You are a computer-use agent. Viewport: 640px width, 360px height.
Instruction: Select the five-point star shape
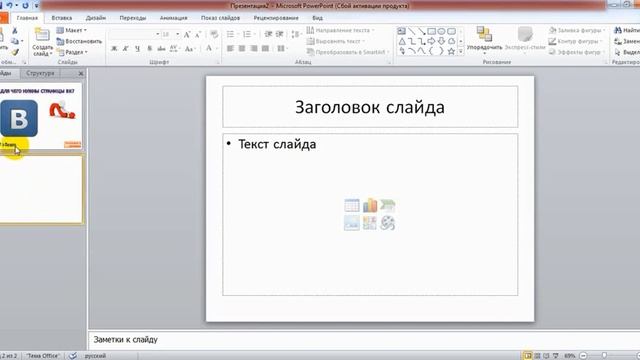coord(451,51)
